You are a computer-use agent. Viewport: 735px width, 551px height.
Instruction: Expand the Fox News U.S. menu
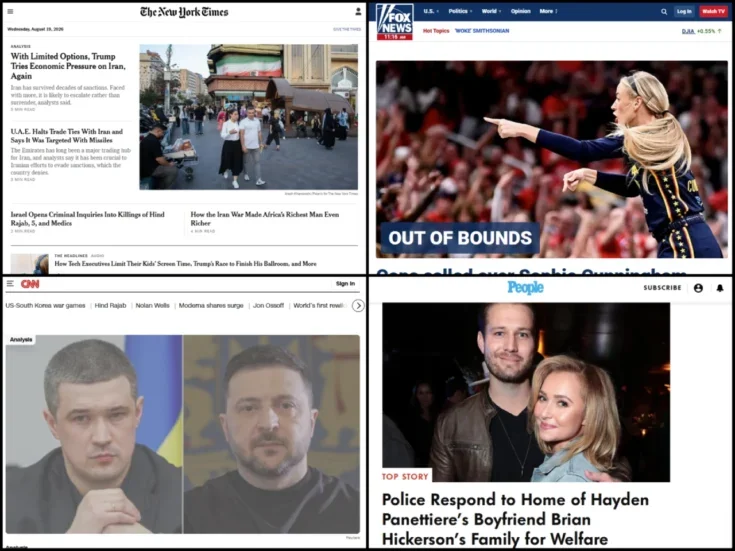[x=431, y=11]
